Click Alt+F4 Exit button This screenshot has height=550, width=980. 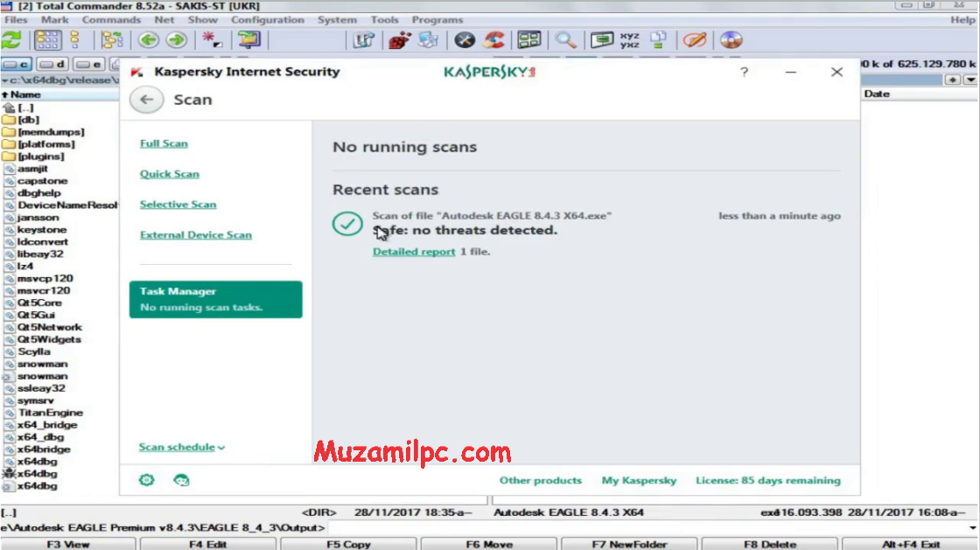tap(911, 545)
